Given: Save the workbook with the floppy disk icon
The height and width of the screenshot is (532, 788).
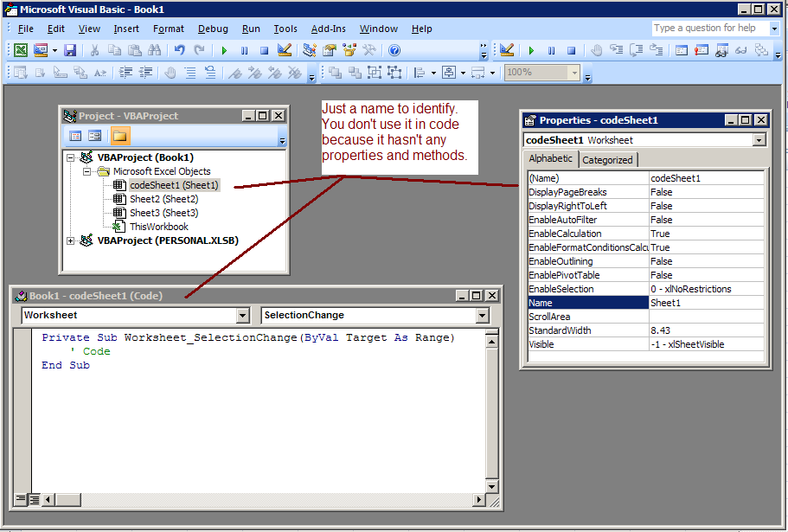Looking at the screenshot, I should [70, 51].
